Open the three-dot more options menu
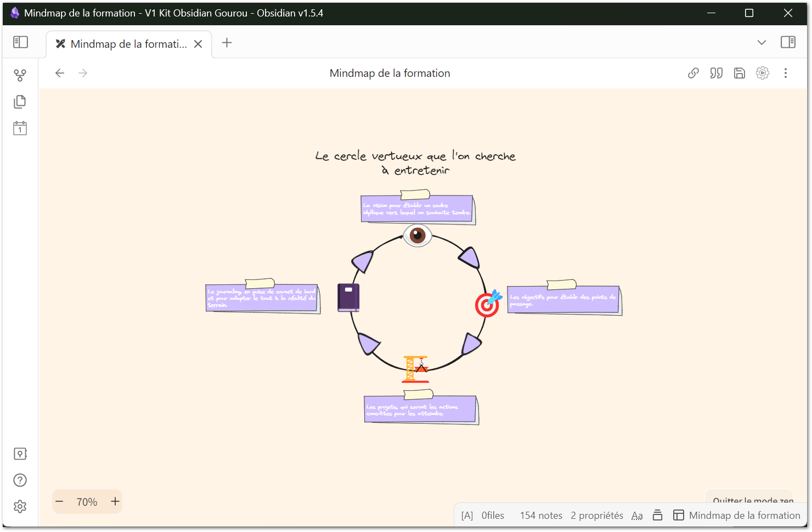 pos(786,73)
